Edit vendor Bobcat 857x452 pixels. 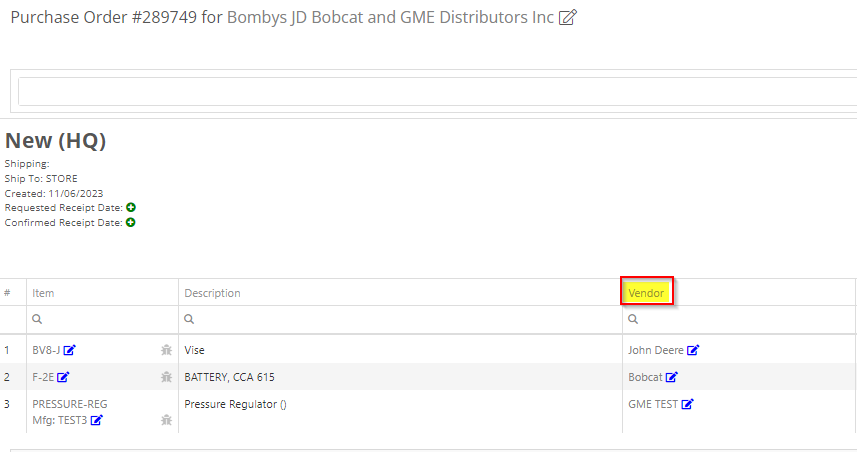[x=672, y=377]
